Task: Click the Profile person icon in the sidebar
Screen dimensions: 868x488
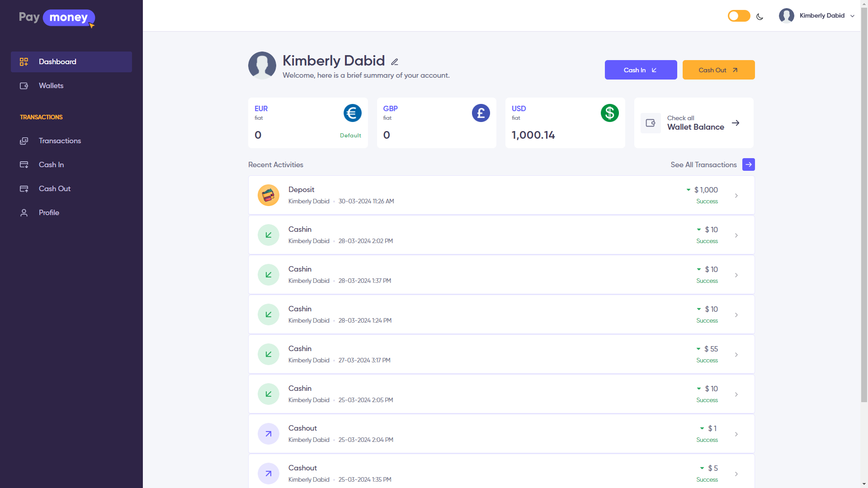Action: tap(24, 212)
